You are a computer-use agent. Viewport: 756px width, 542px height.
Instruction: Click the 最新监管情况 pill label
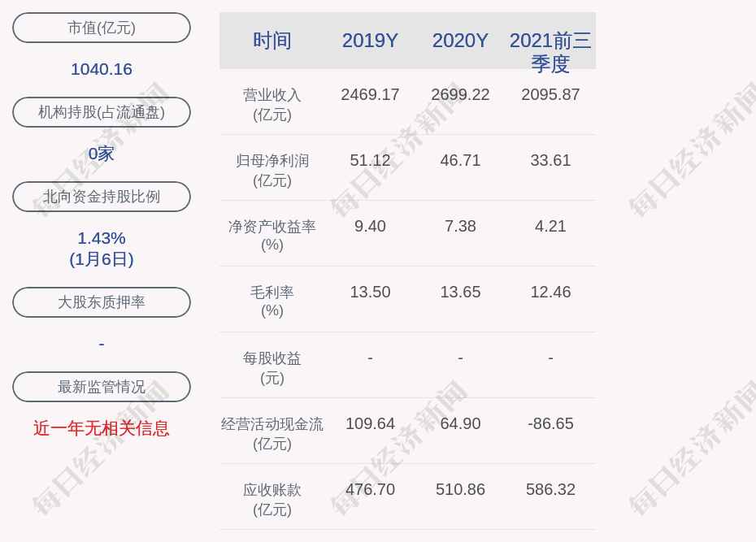pos(102,387)
